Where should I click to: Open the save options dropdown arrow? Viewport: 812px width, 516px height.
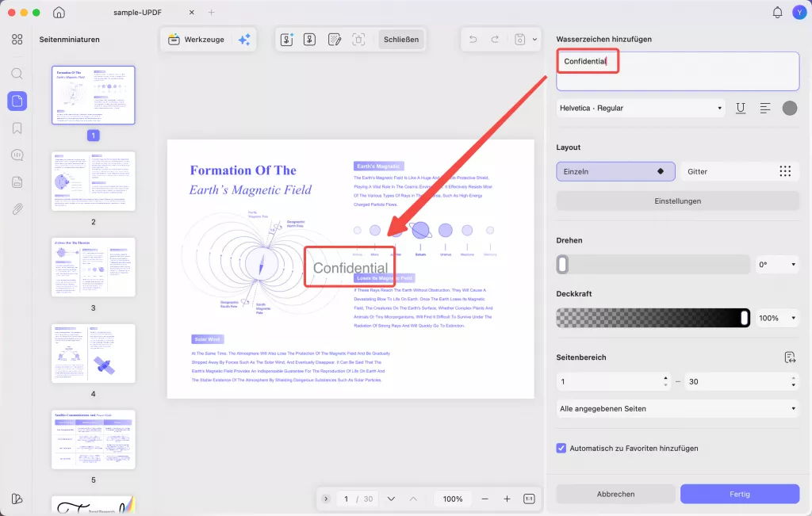[535, 40]
